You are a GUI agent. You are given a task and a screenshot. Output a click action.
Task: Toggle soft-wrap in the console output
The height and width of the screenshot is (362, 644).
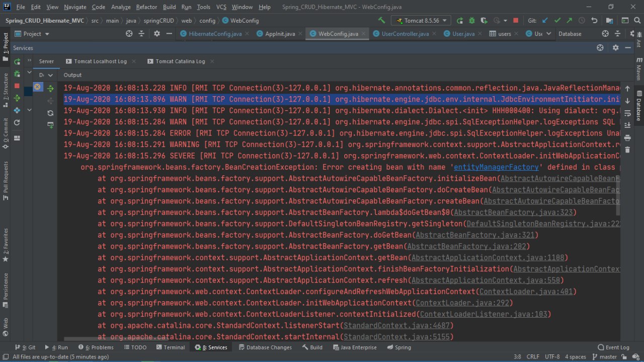coord(627,113)
